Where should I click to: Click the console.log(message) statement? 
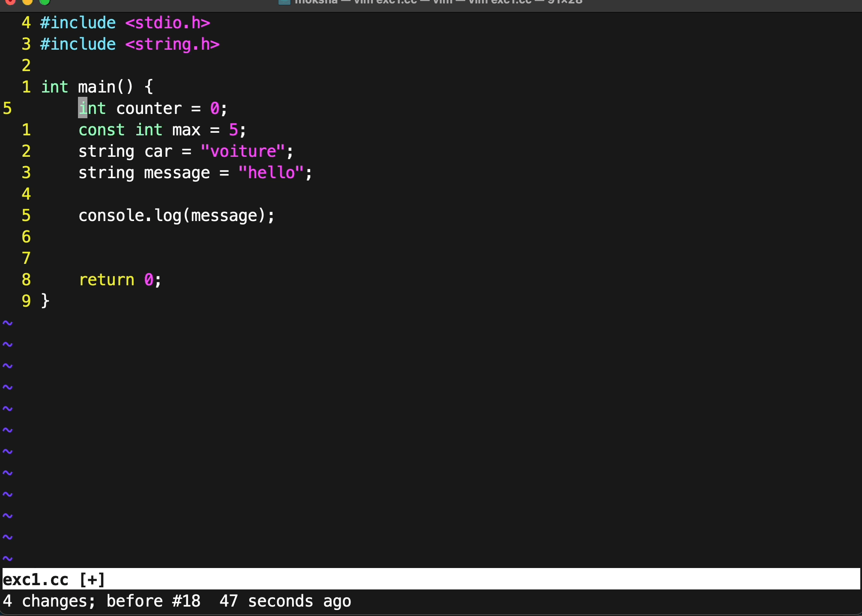pyautogui.click(x=176, y=215)
